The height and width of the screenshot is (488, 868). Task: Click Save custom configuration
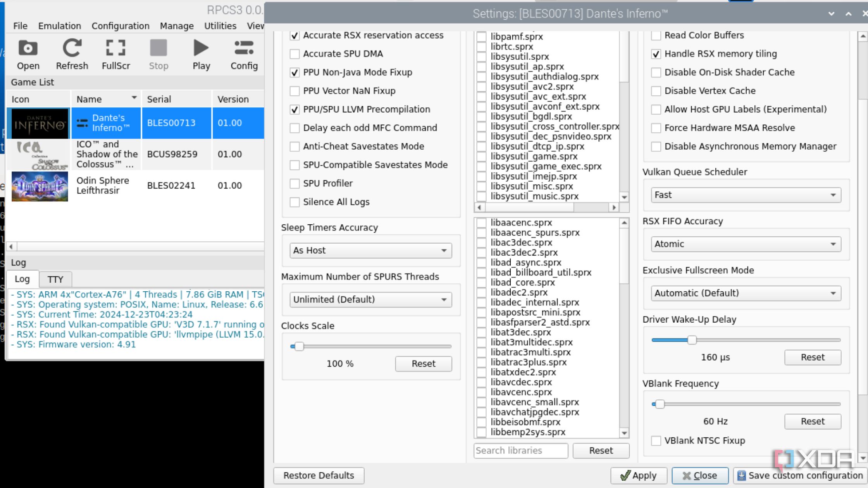(800, 476)
